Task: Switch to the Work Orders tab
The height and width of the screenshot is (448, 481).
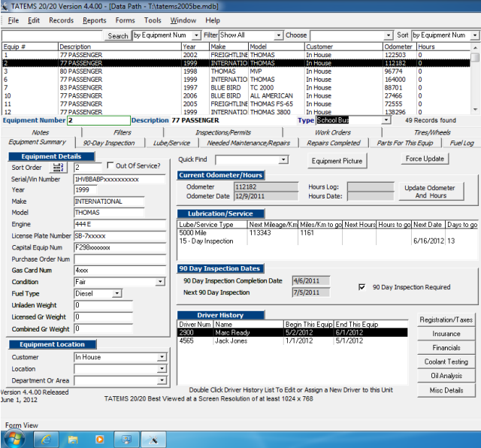Action: click(x=332, y=132)
